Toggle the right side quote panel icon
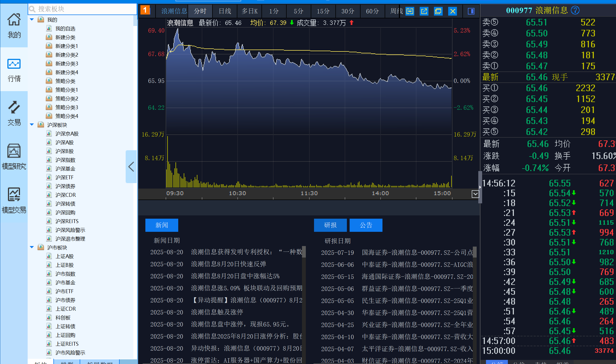616x364 pixels. tap(471, 11)
